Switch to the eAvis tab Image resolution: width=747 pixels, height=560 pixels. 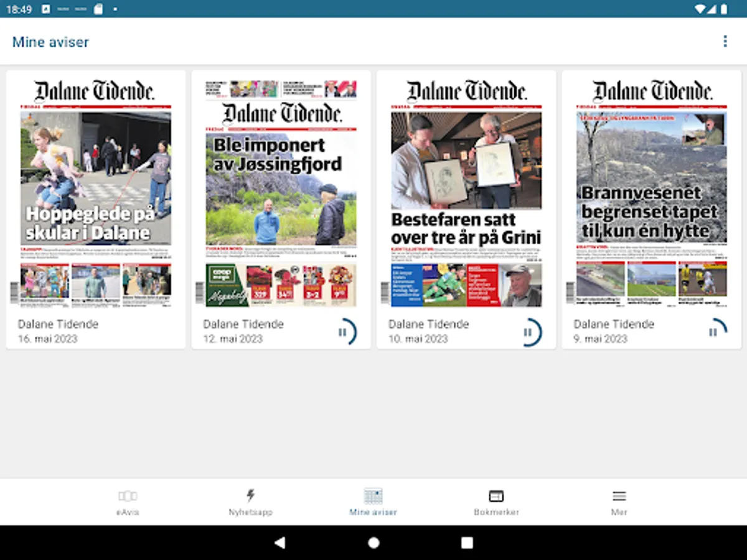(x=128, y=503)
